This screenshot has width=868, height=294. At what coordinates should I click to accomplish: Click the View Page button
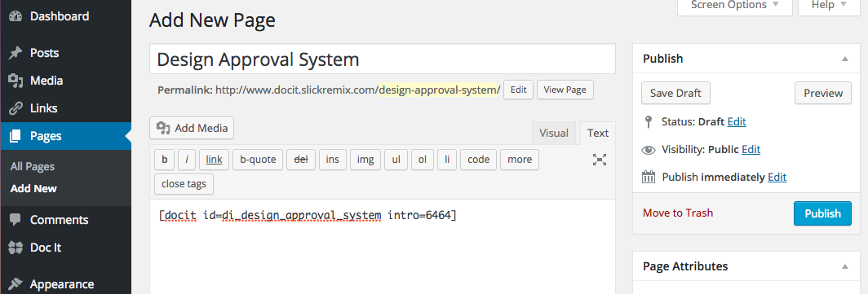565,90
